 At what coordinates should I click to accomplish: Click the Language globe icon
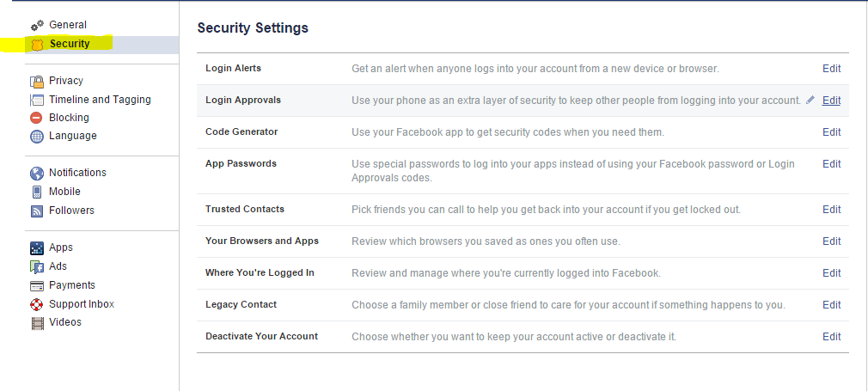click(x=37, y=137)
